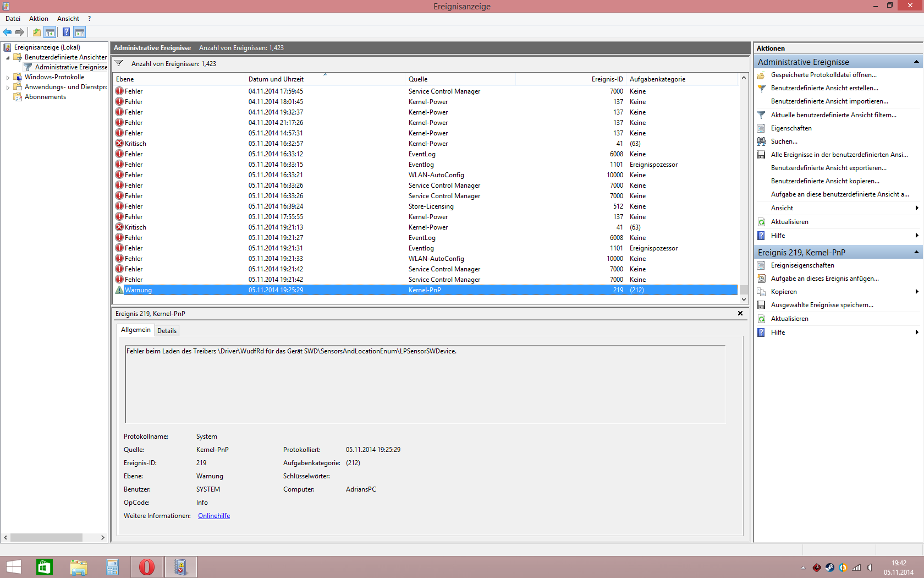
Task: Open the Windows Store taskbar icon
Action: coord(45,567)
